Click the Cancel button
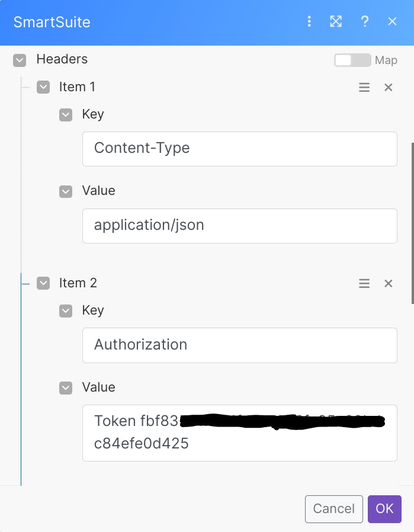This screenshot has height=532, width=414. tap(333, 509)
